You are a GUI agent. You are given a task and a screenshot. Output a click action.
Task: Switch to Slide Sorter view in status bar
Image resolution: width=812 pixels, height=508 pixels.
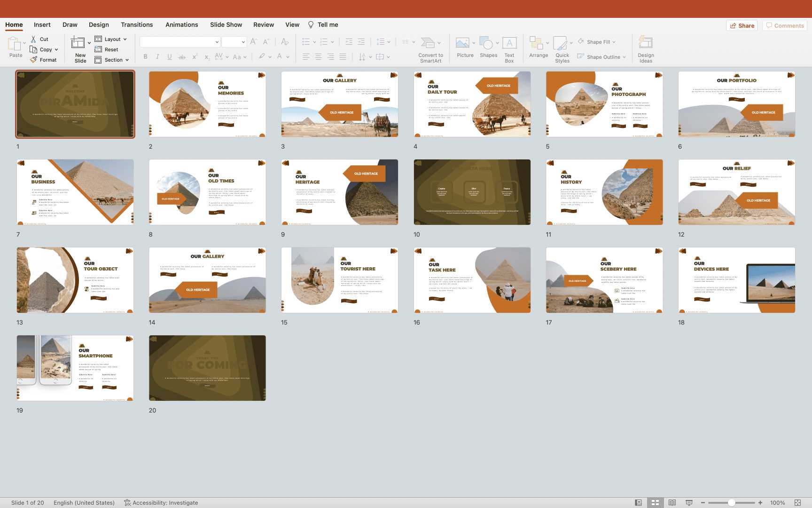655,503
